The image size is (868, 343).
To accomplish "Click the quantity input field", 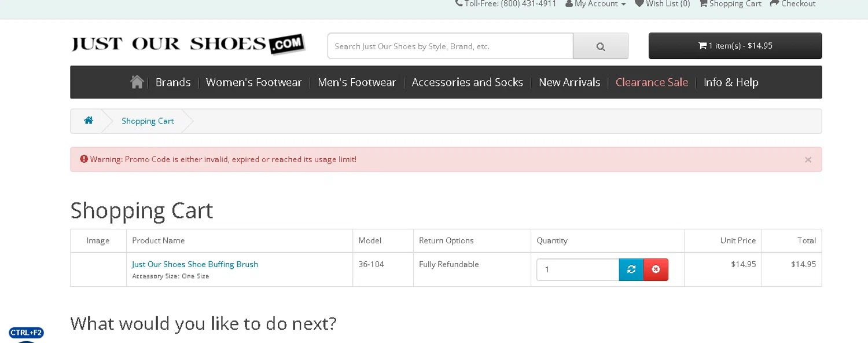I will coord(578,269).
